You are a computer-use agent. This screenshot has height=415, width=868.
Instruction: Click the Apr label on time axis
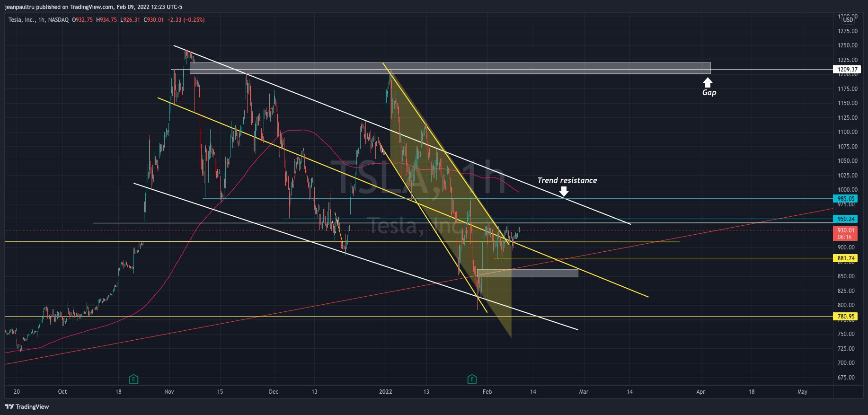[x=700, y=392]
